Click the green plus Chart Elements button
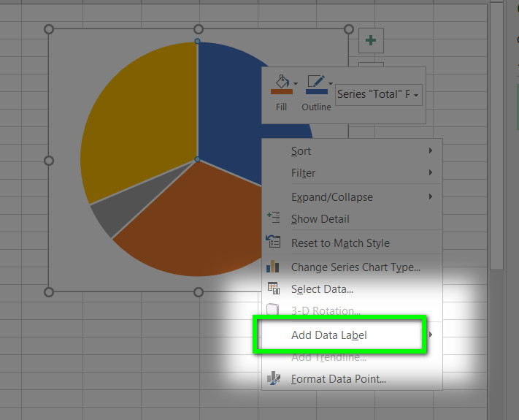This screenshot has width=519, height=420. [371, 40]
